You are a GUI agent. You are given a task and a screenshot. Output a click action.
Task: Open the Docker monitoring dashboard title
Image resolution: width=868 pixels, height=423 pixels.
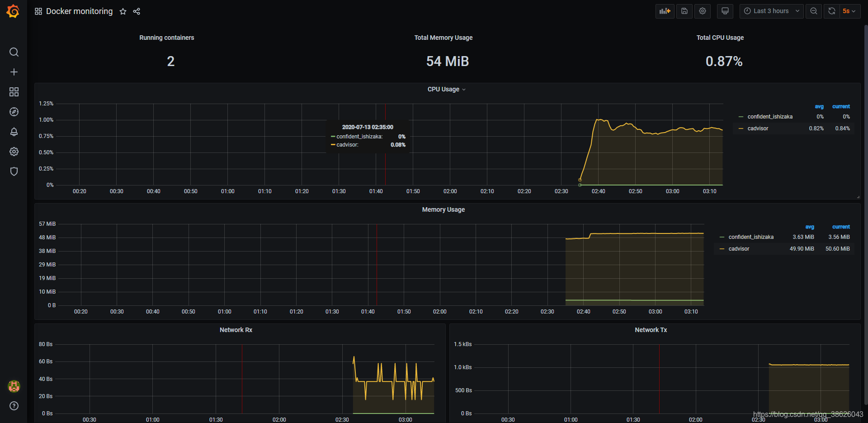[x=80, y=11]
